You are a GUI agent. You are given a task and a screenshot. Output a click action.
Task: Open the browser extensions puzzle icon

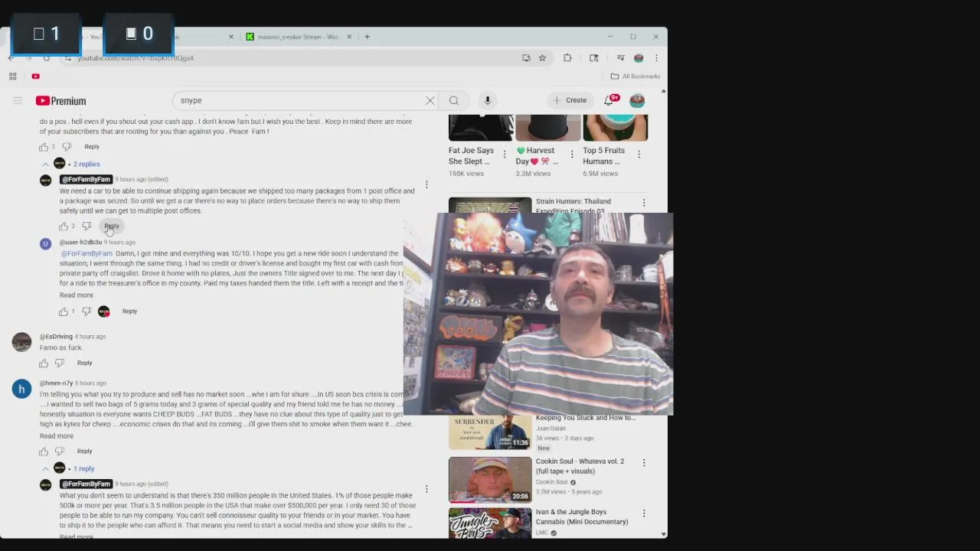567,57
